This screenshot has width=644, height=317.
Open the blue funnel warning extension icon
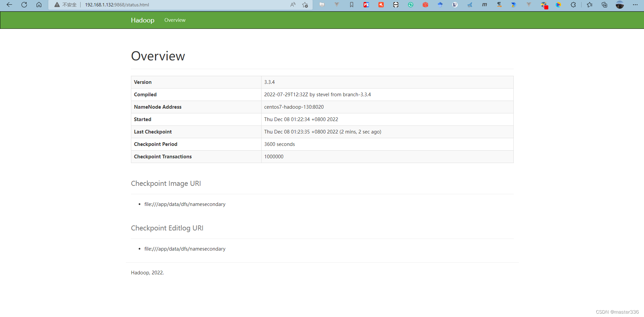514,5
